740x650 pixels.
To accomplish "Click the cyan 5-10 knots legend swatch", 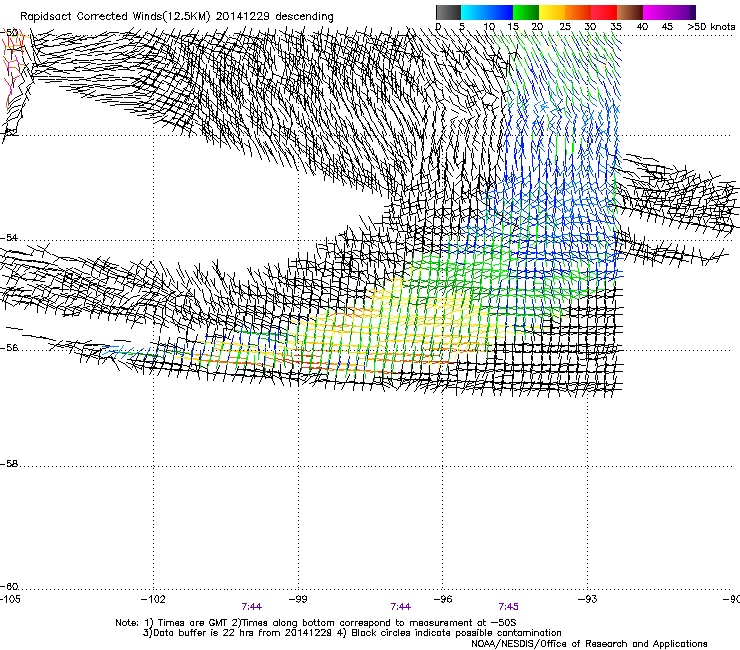I will click(474, 12).
